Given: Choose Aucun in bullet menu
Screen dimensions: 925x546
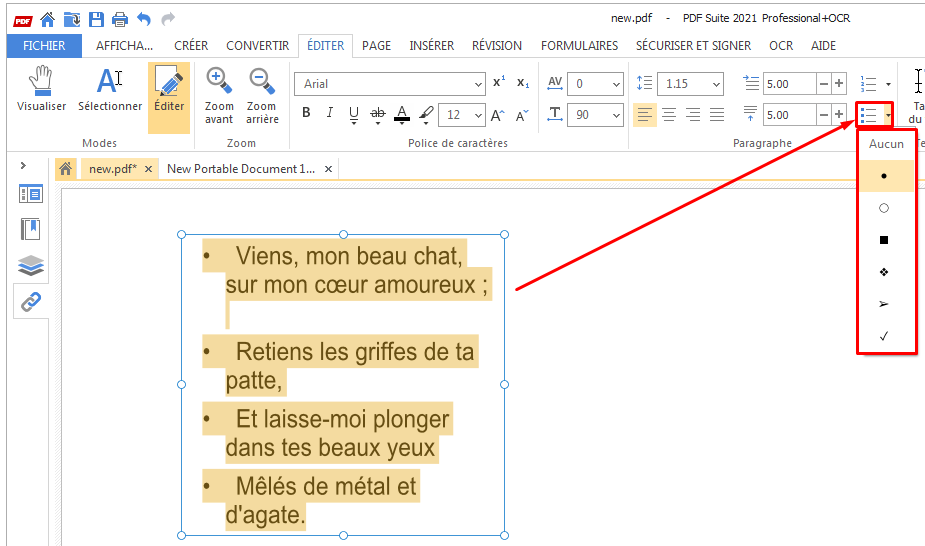Looking at the screenshot, I should 886,144.
